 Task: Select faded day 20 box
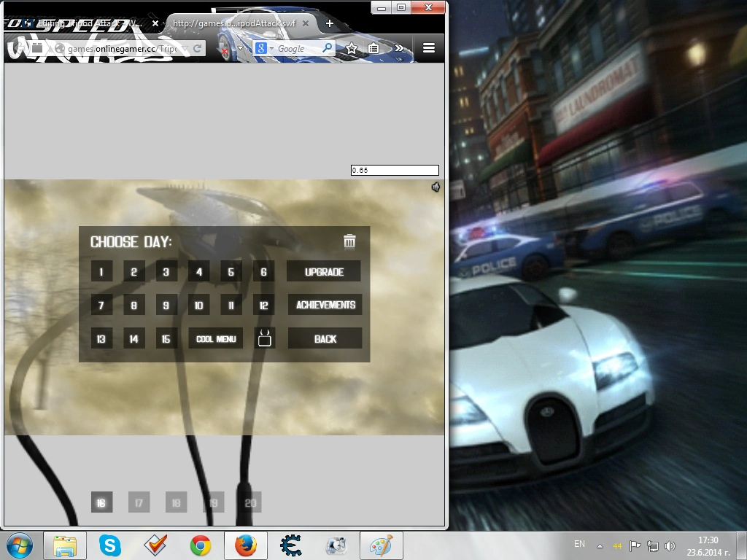[251, 502]
